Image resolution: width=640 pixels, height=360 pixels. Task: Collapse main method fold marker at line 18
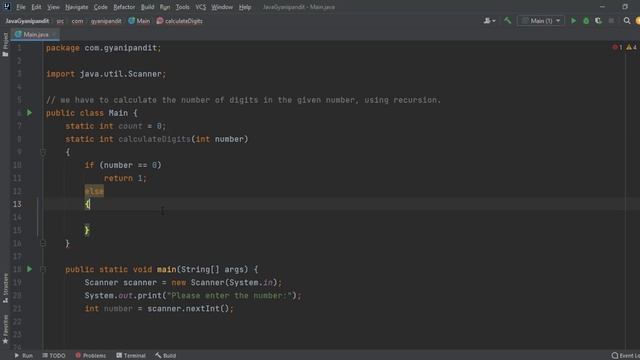[43, 269]
